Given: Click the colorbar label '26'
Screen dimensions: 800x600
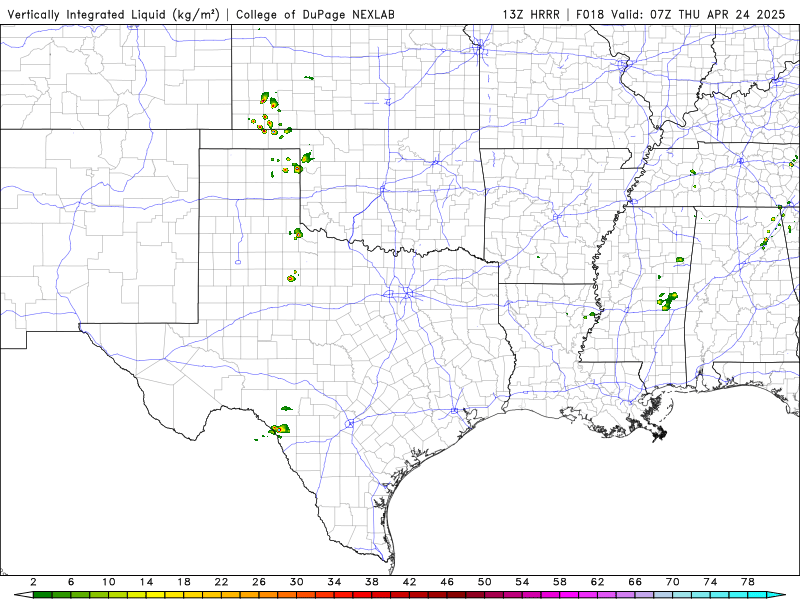Looking at the screenshot, I should 259,582.
